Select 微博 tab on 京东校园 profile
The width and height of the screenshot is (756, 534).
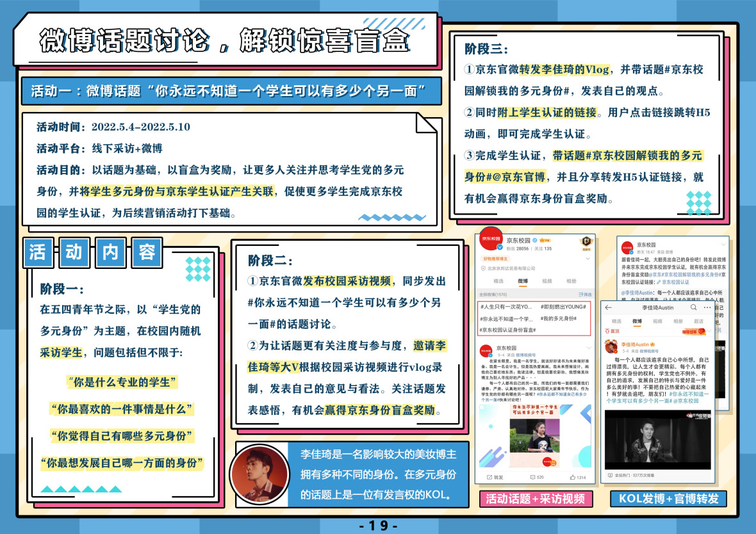pyautogui.click(x=523, y=281)
